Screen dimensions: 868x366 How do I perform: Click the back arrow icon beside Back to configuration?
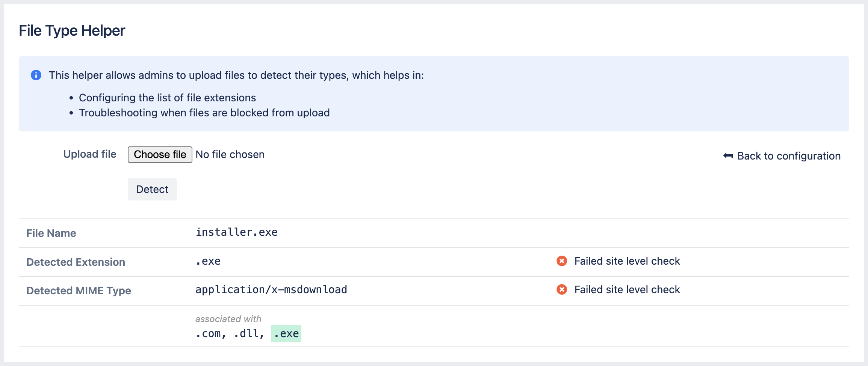(x=727, y=155)
